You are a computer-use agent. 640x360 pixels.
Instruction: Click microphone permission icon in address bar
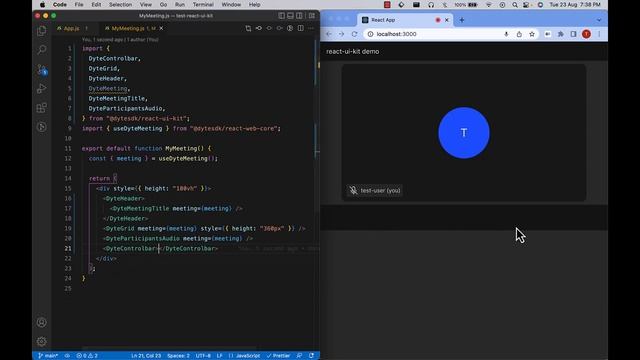[x=506, y=34]
